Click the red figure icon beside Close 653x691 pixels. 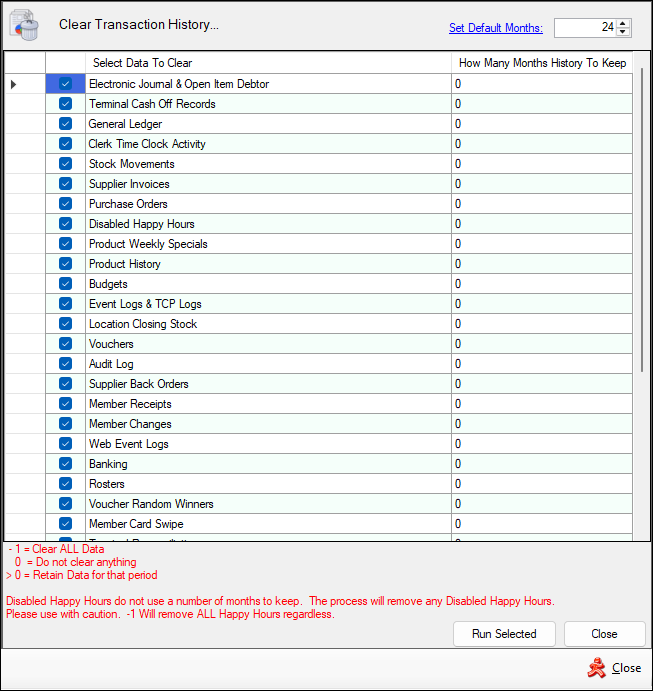(x=597, y=668)
